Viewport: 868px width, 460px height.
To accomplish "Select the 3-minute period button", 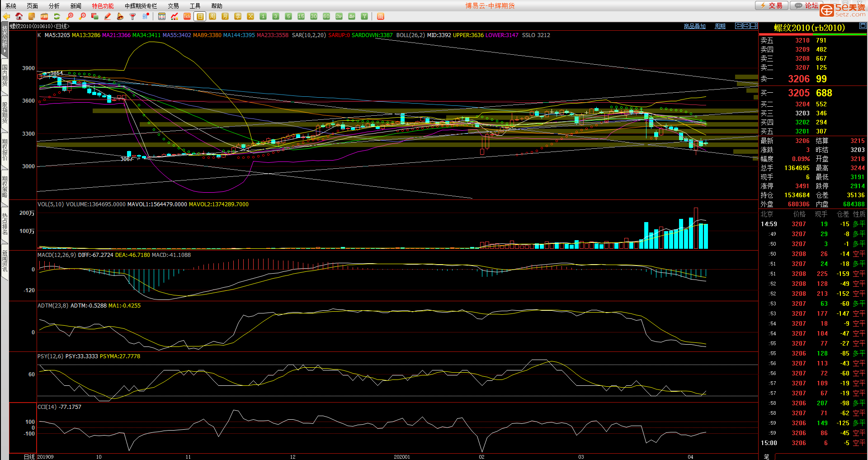I will 276,16.
